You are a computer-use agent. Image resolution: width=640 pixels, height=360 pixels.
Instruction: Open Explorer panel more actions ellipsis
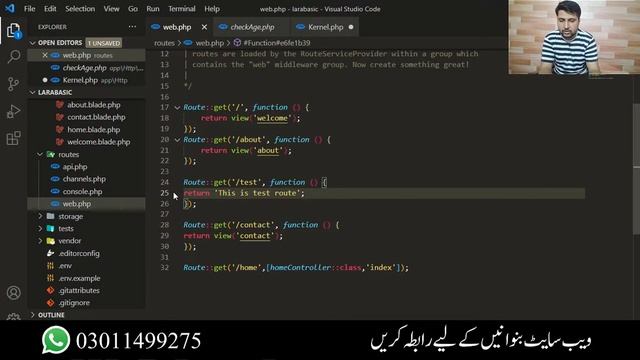(132, 27)
